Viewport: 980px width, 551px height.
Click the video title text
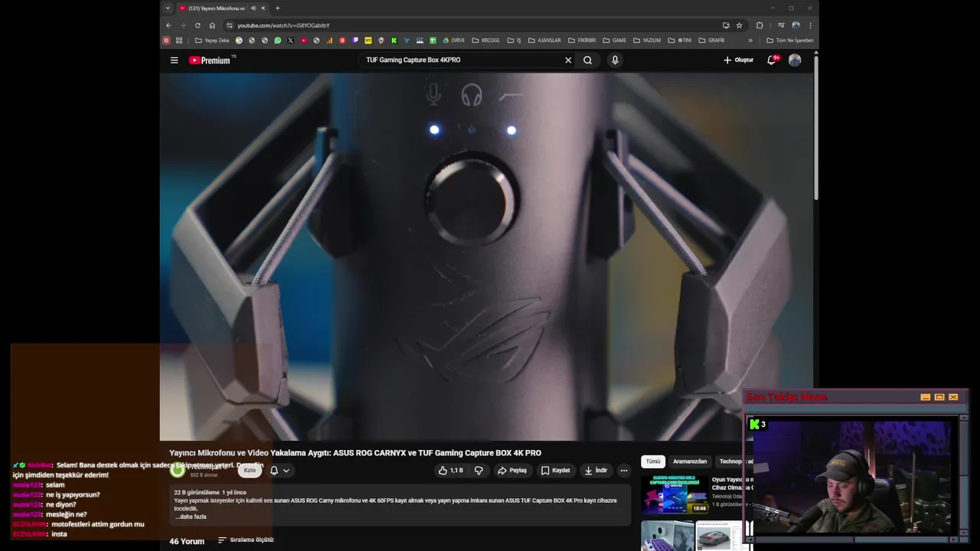pos(355,453)
